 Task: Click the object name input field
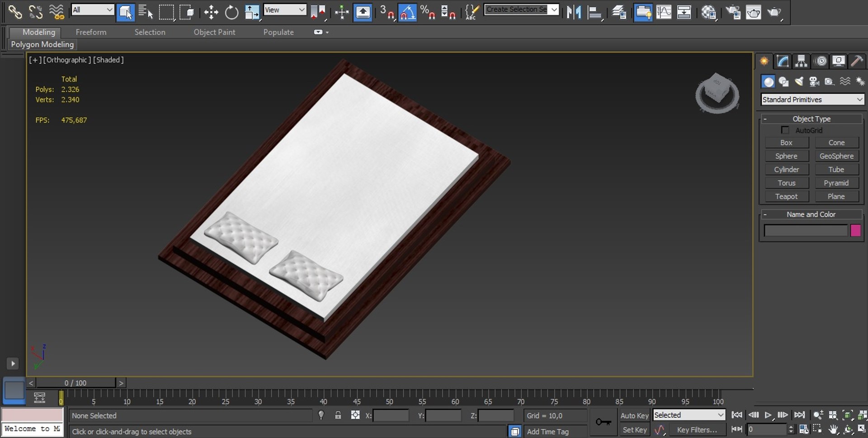pos(806,230)
